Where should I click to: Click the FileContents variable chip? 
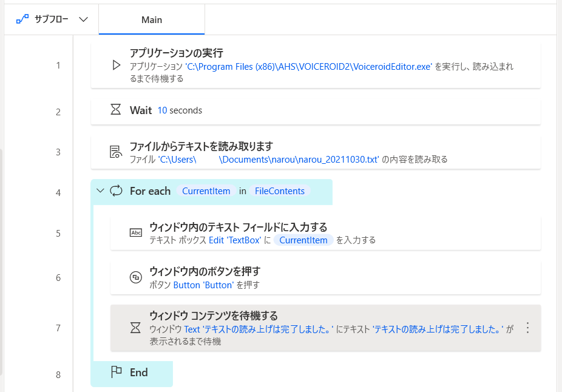point(280,191)
